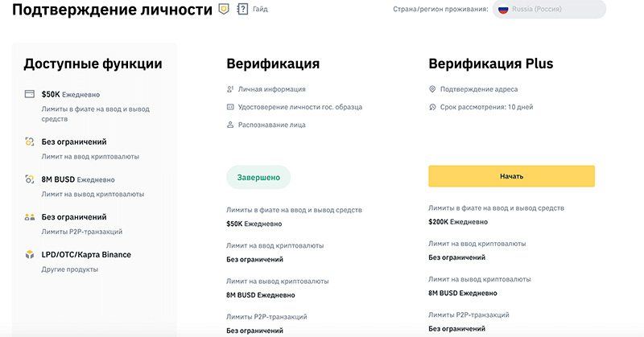Click the P2P transactions people icon
This screenshot has width=644, height=337.
[x=29, y=217]
